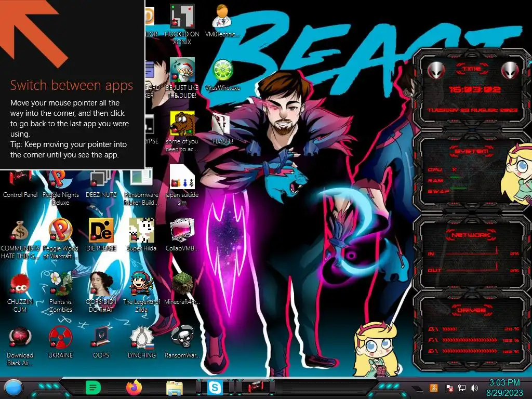Open the COMMUNISTS HATE THIS G... icon

[x=20, y=239]
